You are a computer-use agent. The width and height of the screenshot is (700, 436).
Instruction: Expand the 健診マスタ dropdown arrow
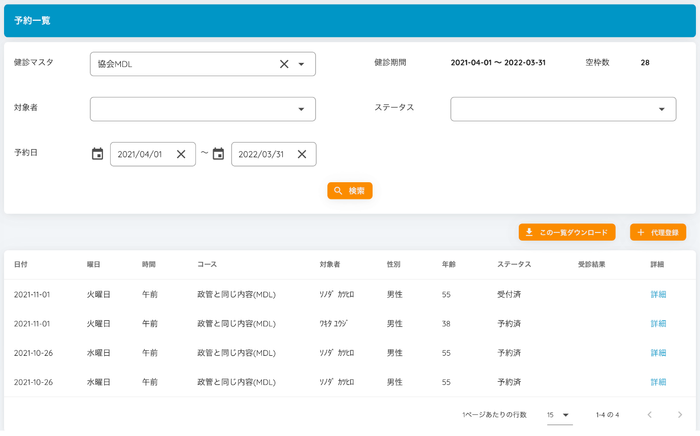pos(301,64)
